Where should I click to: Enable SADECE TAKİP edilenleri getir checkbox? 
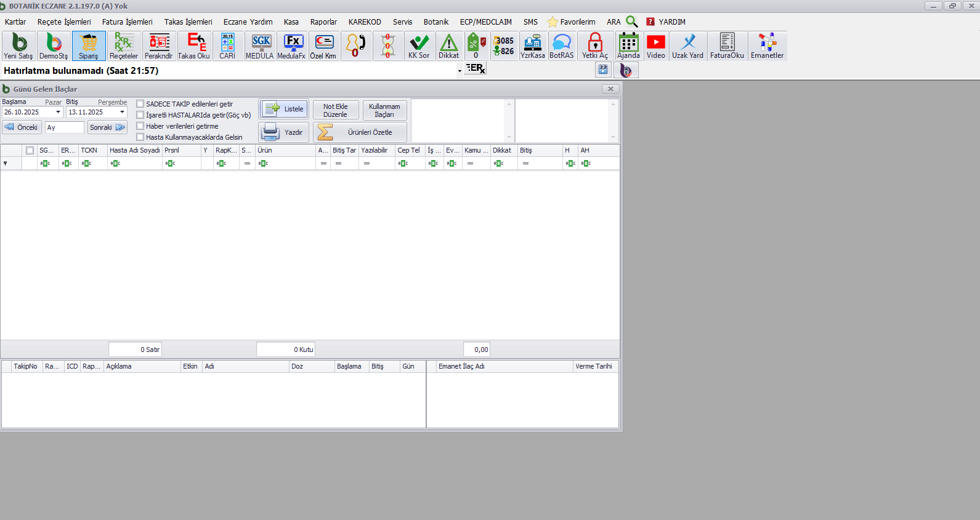point(140,104)
